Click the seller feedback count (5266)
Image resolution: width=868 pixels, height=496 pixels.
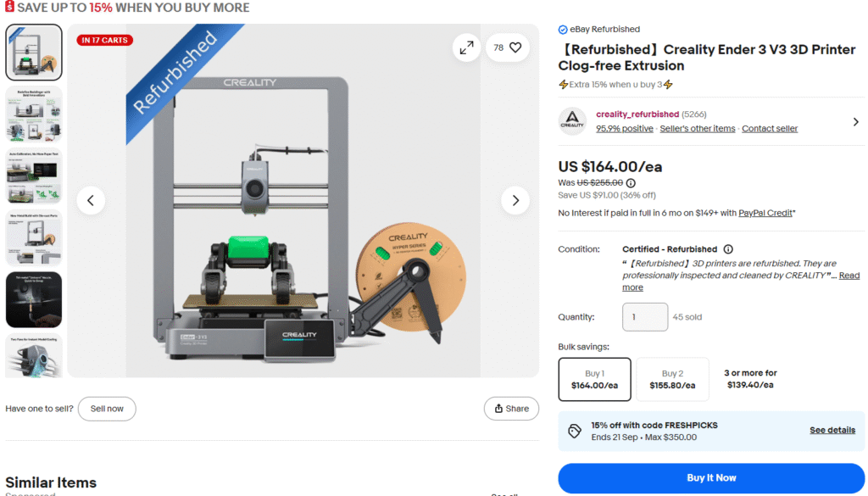693,114
